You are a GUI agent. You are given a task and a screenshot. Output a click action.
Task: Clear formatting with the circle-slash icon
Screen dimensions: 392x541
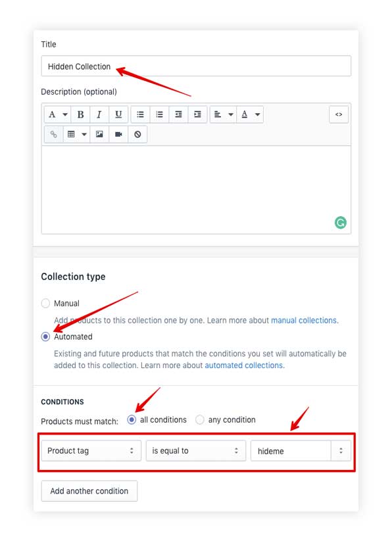[x=137, y=134]
